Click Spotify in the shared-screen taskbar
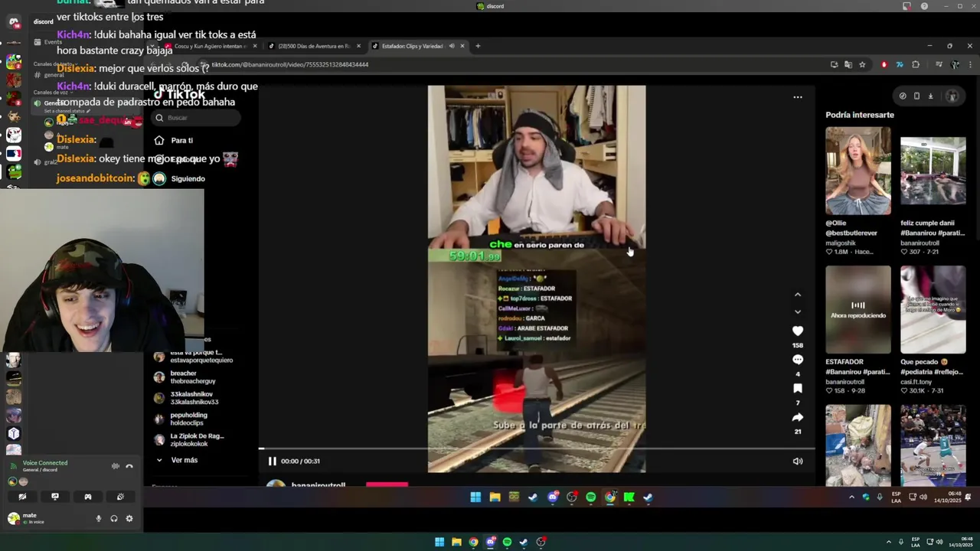 [x=591, y=497]
